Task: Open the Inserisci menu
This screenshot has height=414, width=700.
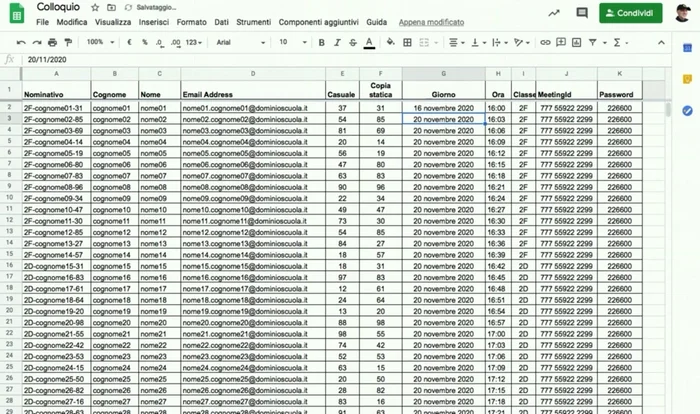Action: click(x=154, y=22)
